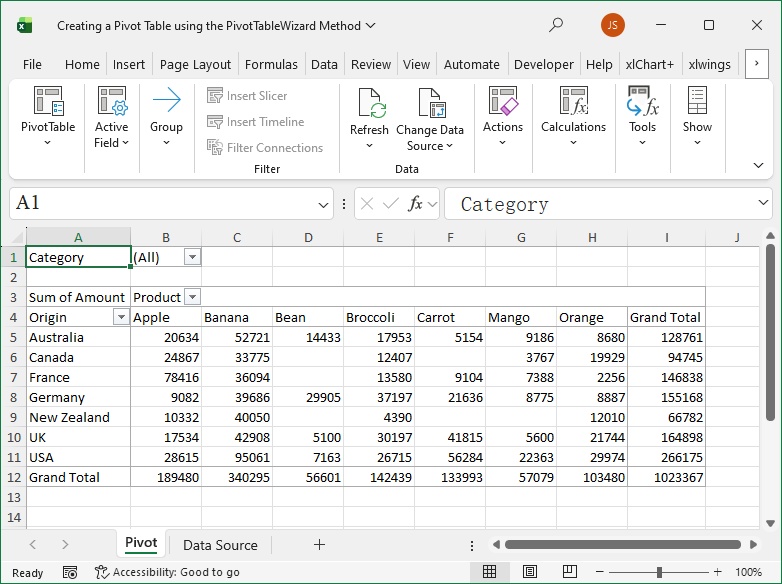The height and width of the screenshot is (584, 782).
Task: Open the Product column filter dropdown
Action: (192, 297)
